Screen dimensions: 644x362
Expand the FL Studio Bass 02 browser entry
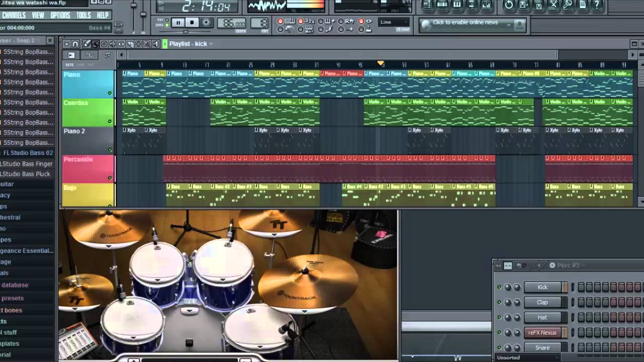(28, 152)
